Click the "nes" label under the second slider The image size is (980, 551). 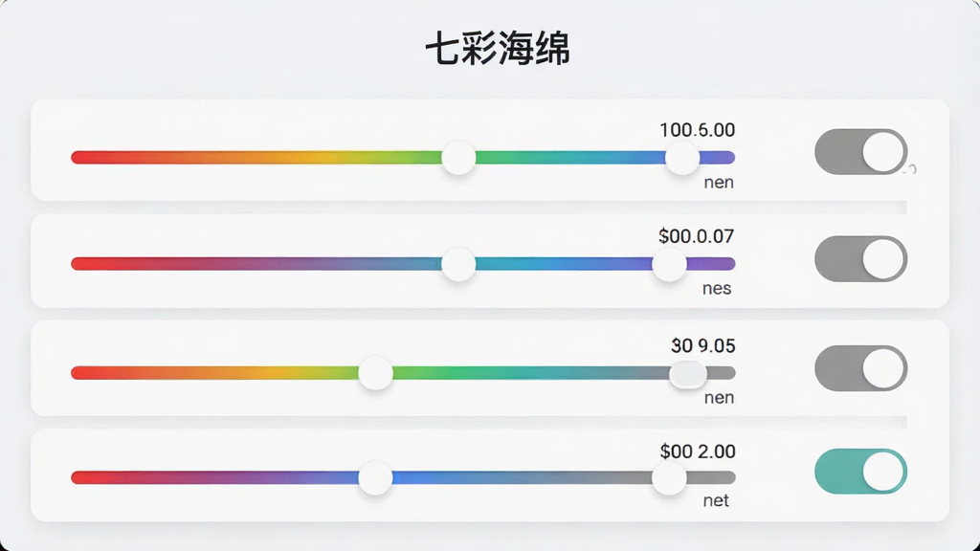pyautogui.click(x=717, y=289)
